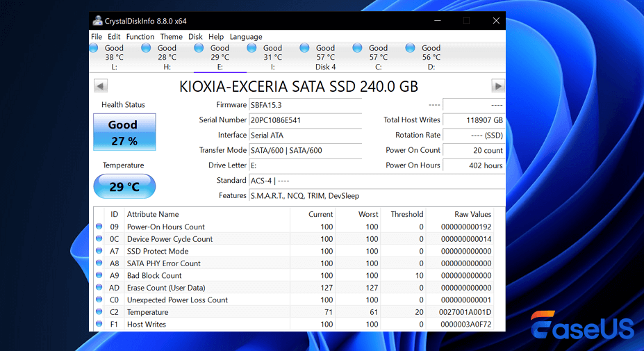Click the Bad Block Count status orb
Screen dimensions: 644x351
pos(99,275)
